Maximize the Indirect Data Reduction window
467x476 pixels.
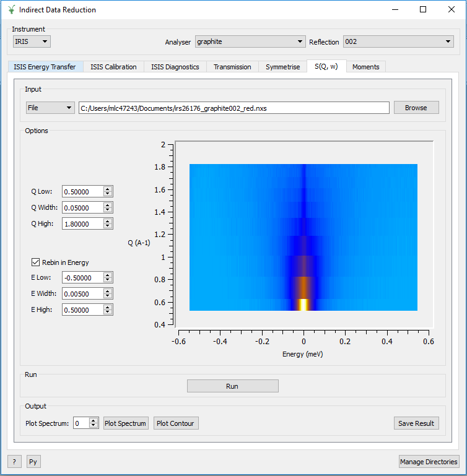click(x=422, y=10)
